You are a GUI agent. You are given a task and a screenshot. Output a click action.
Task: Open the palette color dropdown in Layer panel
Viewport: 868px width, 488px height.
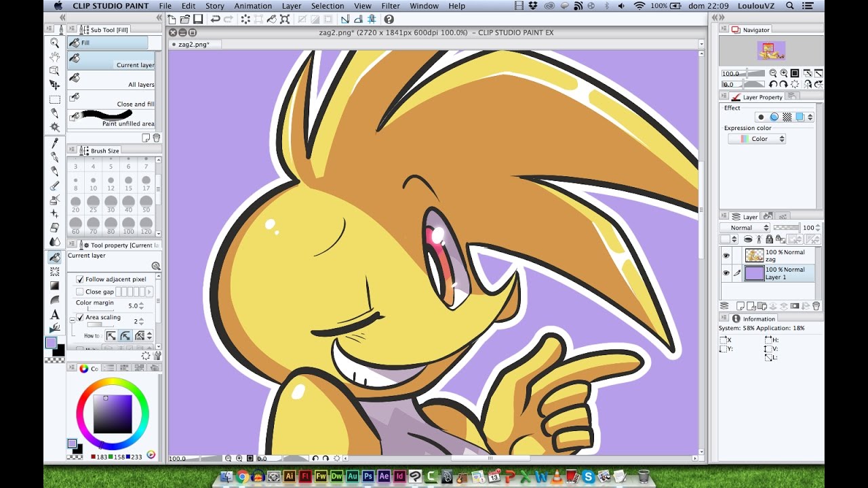coord(729,239)
